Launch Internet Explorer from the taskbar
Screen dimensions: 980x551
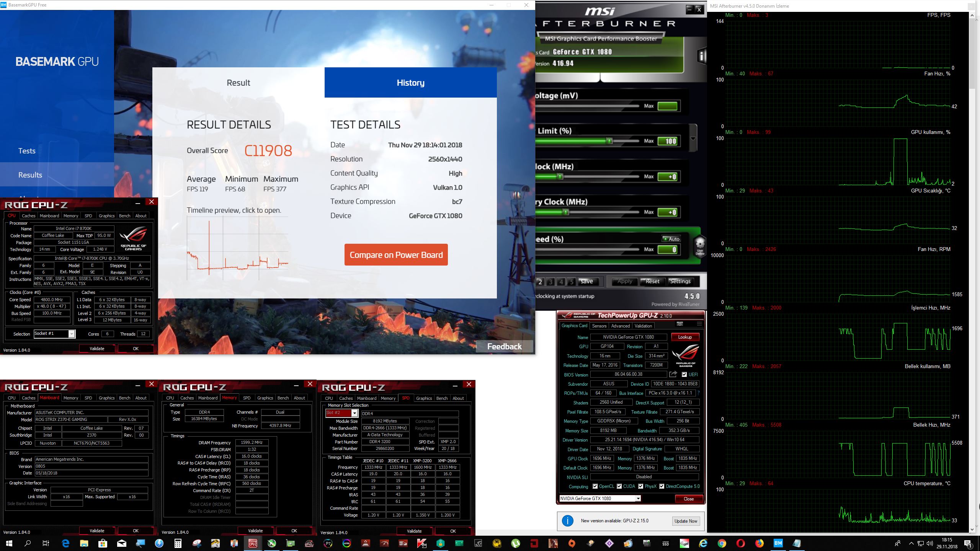click(703, 543)
